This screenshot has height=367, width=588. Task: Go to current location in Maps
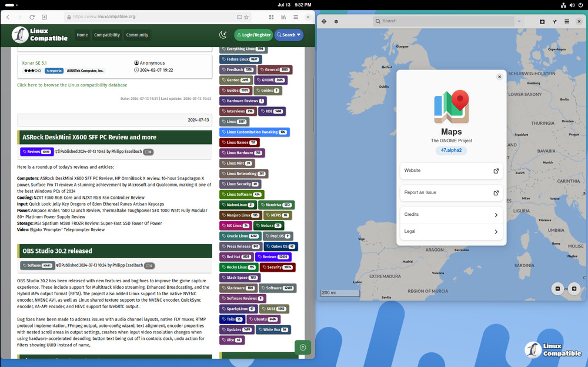coord(324,21)
